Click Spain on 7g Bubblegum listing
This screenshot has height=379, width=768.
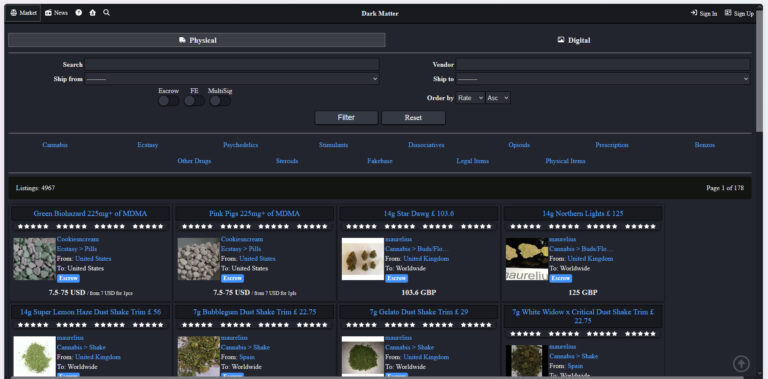pyautogui.click(x=247, y=357)
